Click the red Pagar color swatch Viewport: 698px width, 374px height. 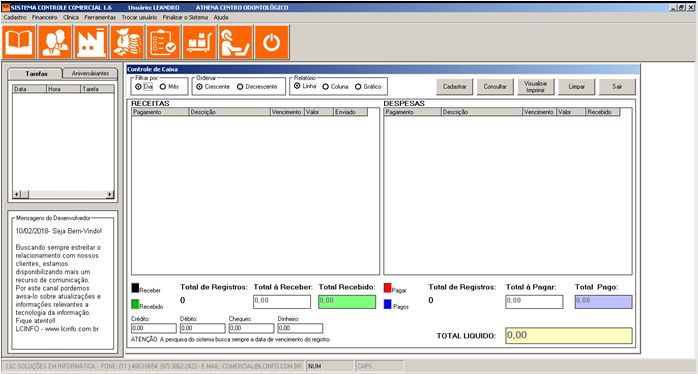click(387, 288)
